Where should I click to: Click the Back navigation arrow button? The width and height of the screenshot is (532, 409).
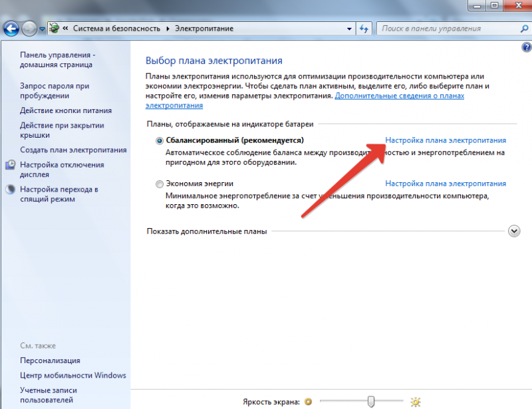(x=11, y=29)
